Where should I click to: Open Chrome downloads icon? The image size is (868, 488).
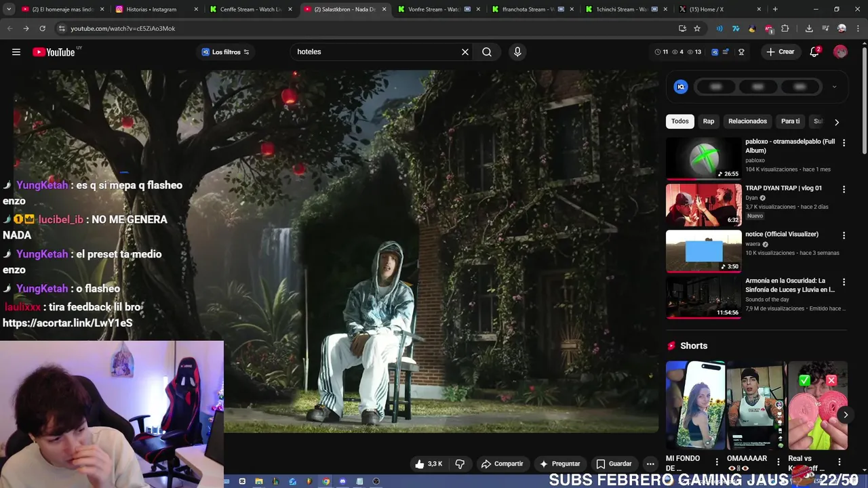click(809, 28)
